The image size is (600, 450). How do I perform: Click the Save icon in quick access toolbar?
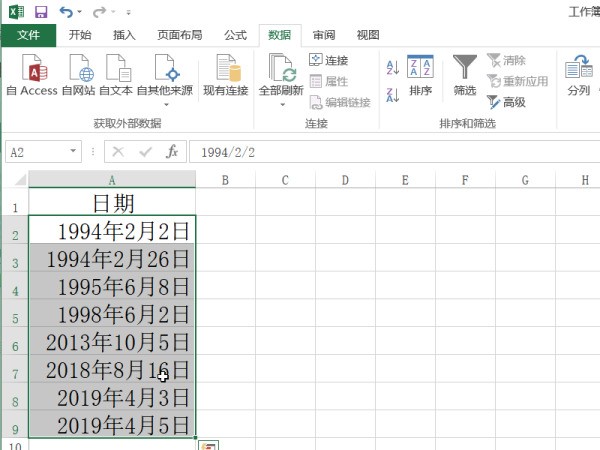pos(40,12)
